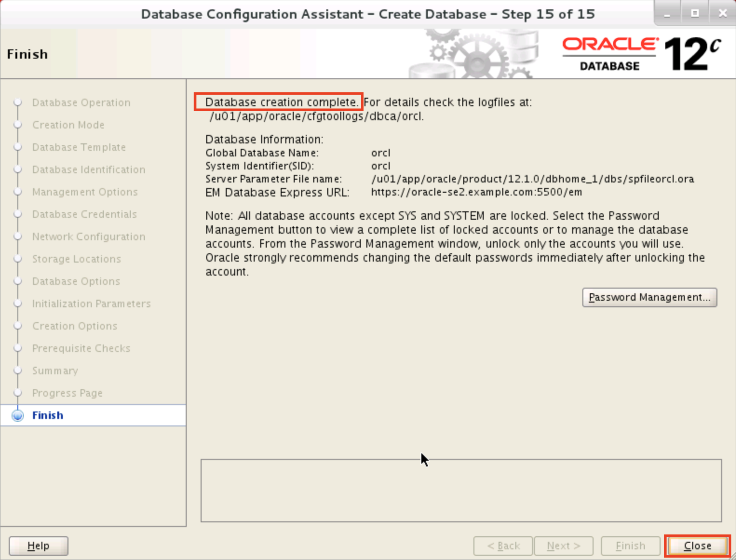Click the Database Template step bullet

[18, 147]
